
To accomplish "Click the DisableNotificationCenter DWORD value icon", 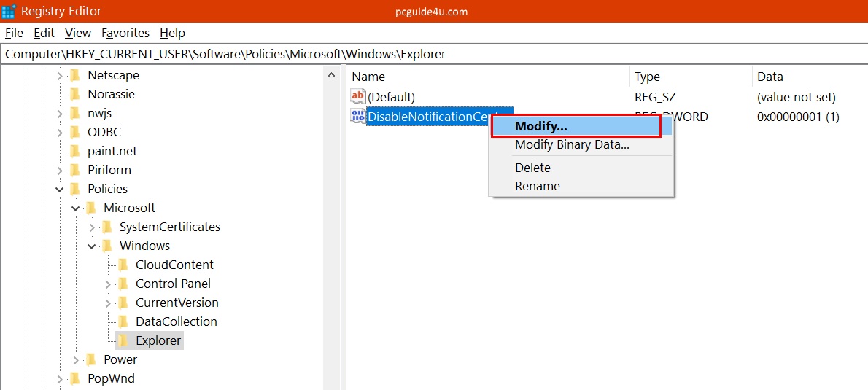I will coord(357,116).
